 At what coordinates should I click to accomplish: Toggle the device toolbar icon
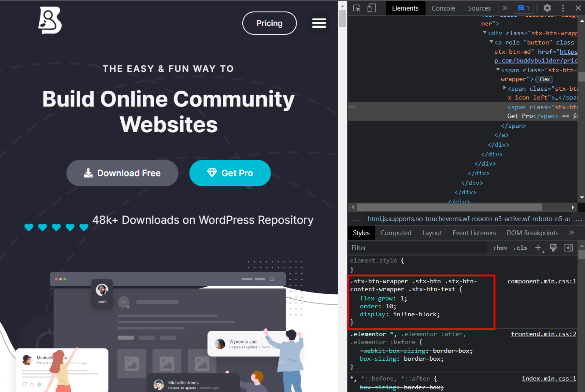click(x=371, y=8)
